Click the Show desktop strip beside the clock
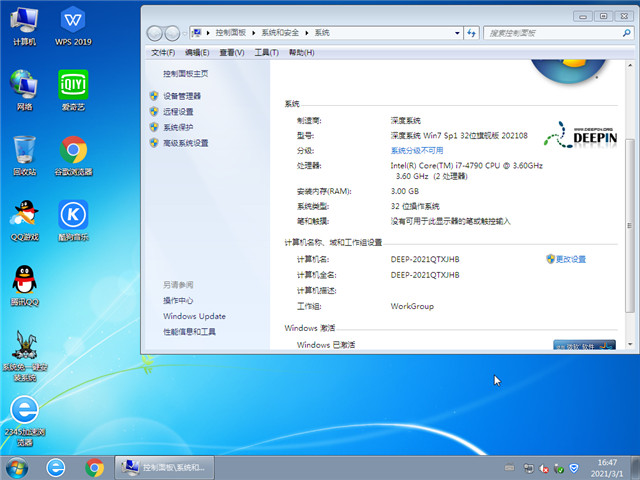This screenshot has width=640, height=480. pos(636,468)
